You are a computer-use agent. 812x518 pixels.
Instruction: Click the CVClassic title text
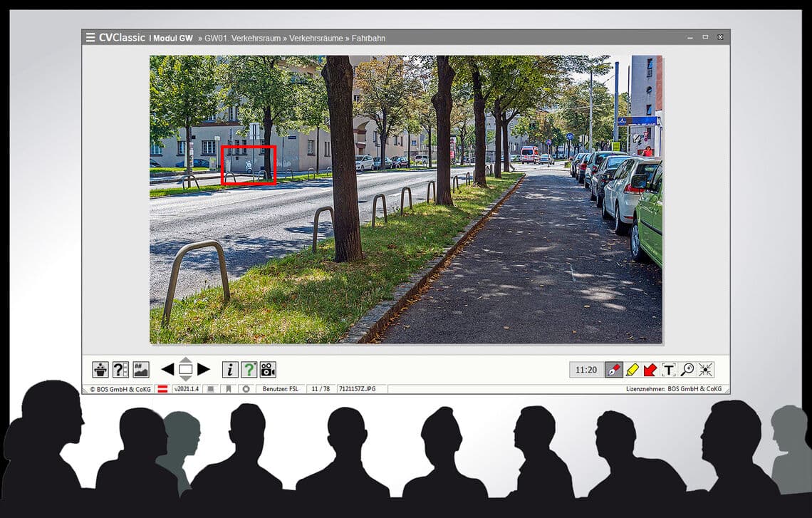(x=122, y=37)
